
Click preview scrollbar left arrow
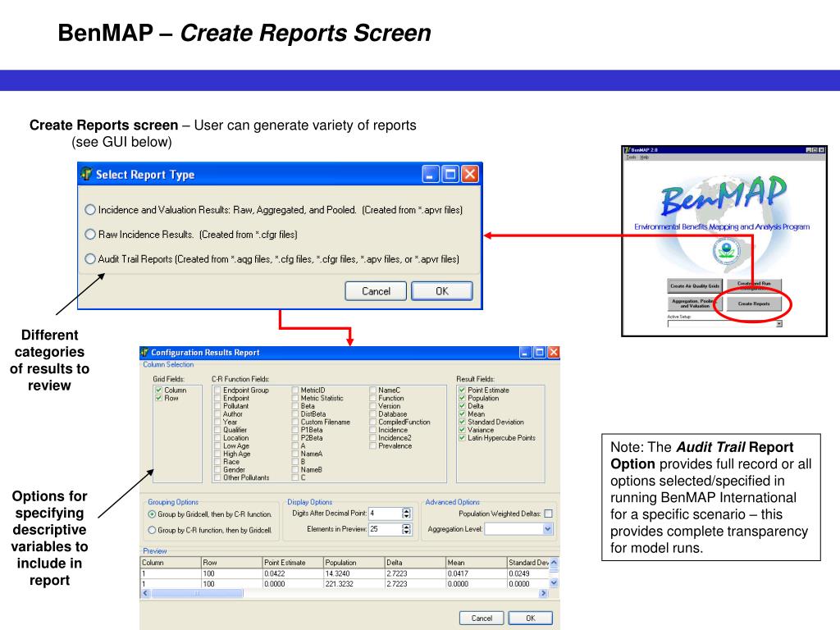click(x=146, y=593)
